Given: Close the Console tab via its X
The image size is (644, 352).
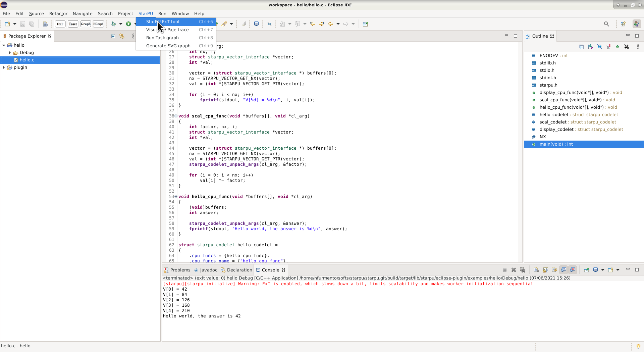Looking at the screenshot, I should [x=283, y=270].
